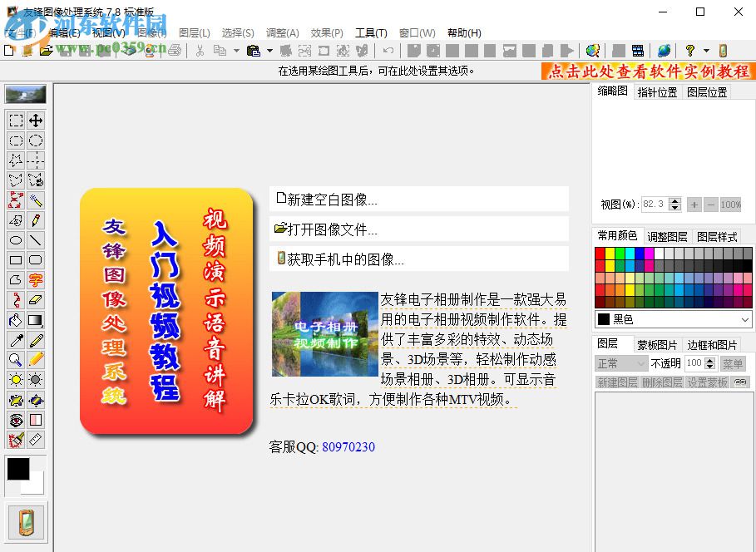Select the Eyedropper color picker tool
This screenshot has width=756, height=552.
[14, 340]
